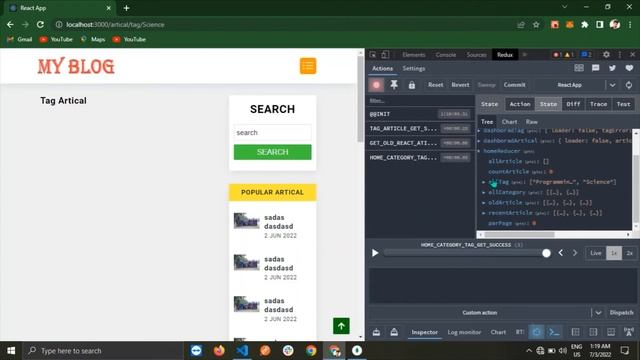Click the inspect element picker icon in DevTools
The width and height of the screenshot is (640, 360).
point(373,54)
